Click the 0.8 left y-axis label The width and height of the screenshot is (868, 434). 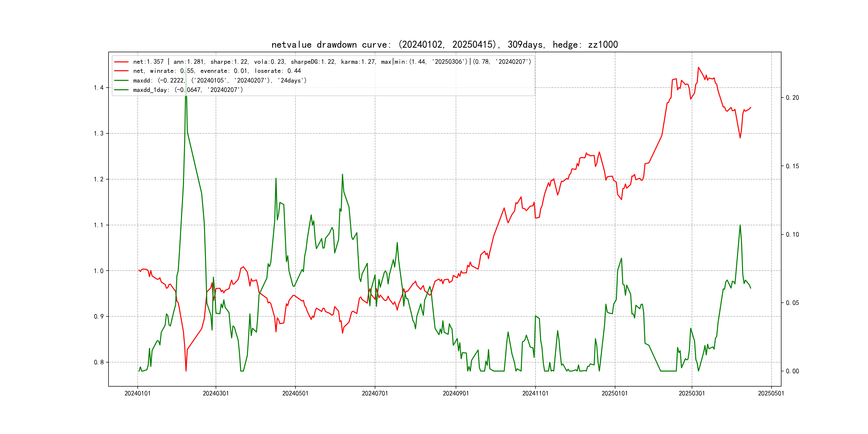tap(98, 362)
